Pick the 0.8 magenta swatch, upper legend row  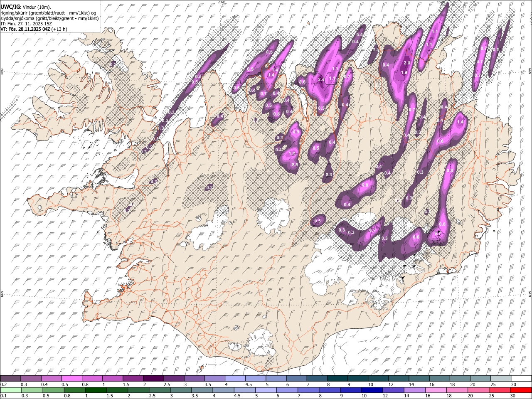click(x=92, y=378)
